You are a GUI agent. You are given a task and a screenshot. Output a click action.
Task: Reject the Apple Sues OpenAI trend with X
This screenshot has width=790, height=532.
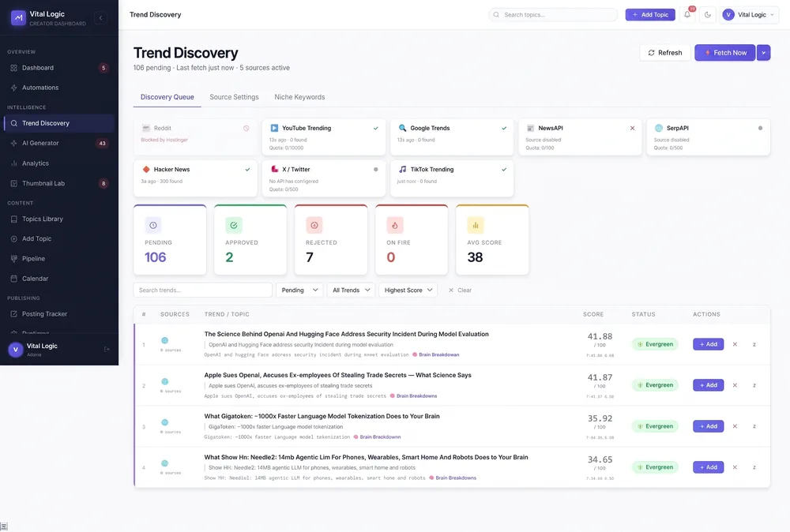(735, 385)
